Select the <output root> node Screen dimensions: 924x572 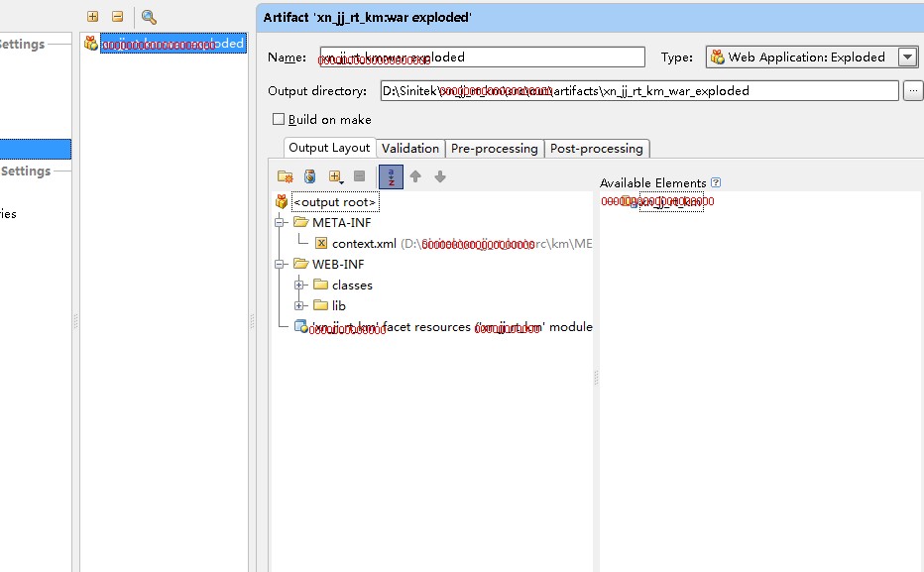coord(335,202)
